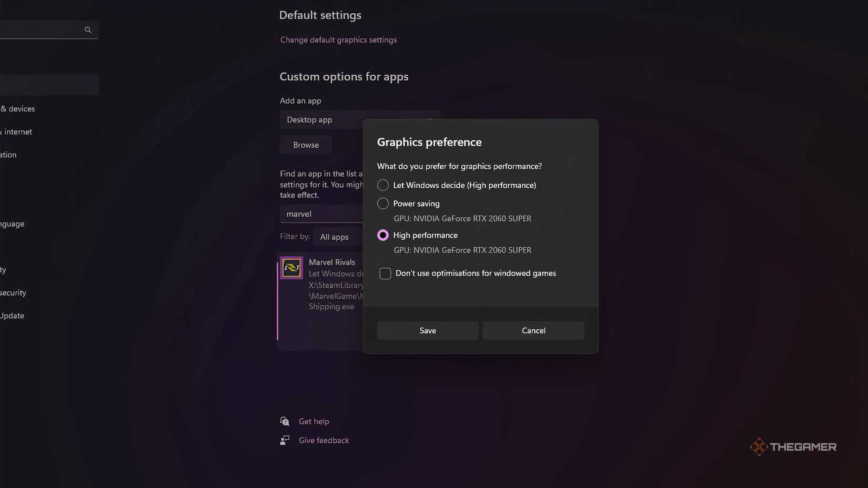Click the Browse button
The height and width of the screenshot is (488, 868).
pos(306,145)
